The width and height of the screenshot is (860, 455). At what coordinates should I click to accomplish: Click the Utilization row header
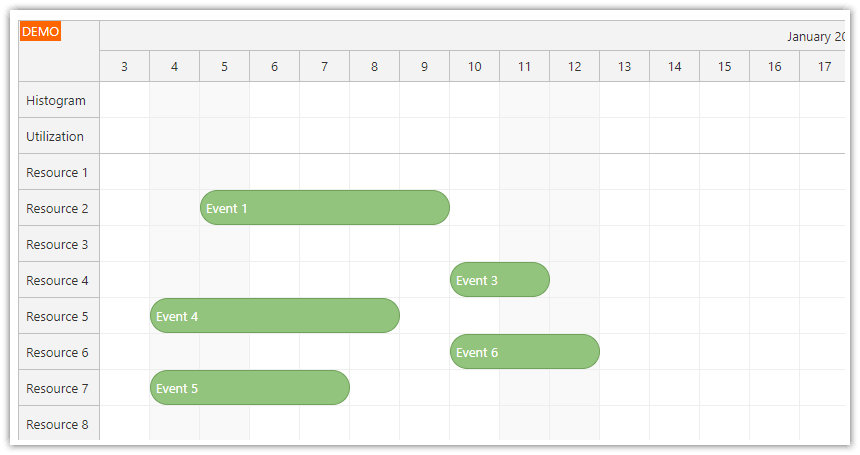coord(58,137)
